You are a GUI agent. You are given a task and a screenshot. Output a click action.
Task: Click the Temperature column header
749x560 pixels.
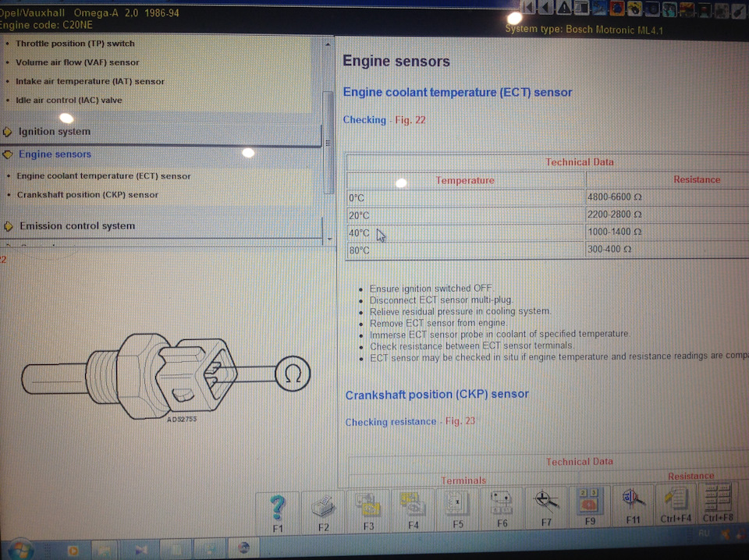click(x=465, y=180)
